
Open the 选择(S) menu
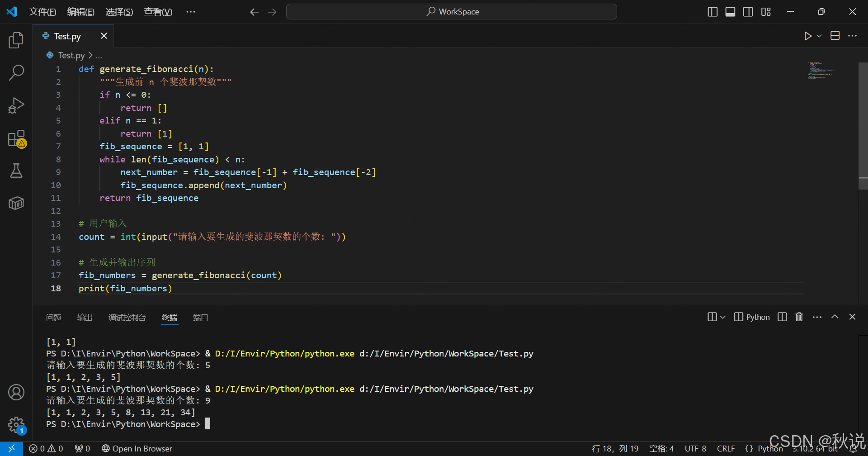[119, 12]
